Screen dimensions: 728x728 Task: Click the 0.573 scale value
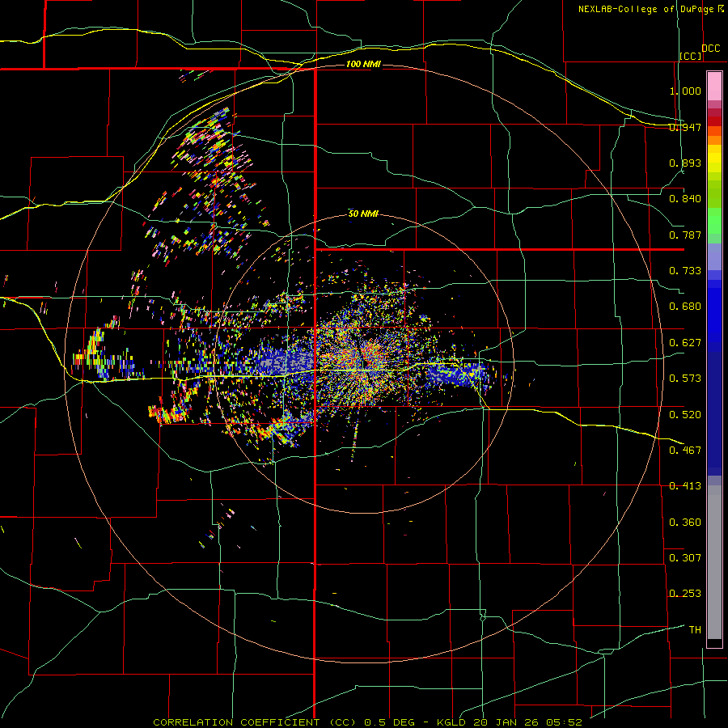click(x=685, y=379)
